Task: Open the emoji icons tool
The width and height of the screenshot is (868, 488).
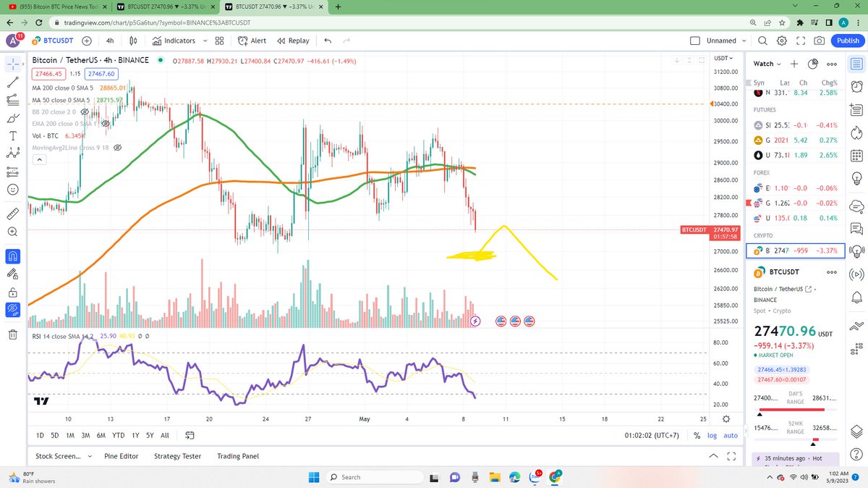Action: 13,190
